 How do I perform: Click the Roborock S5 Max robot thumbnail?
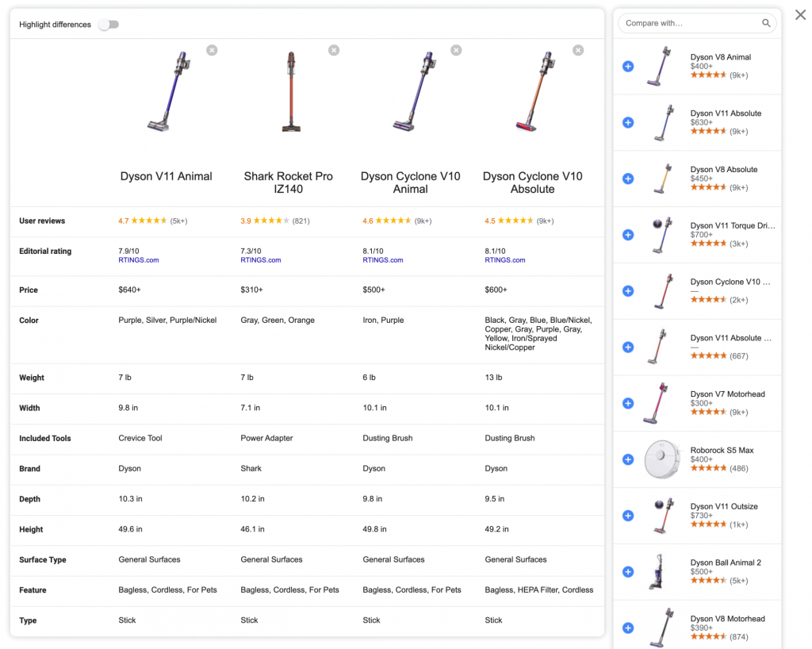point(662,459)
